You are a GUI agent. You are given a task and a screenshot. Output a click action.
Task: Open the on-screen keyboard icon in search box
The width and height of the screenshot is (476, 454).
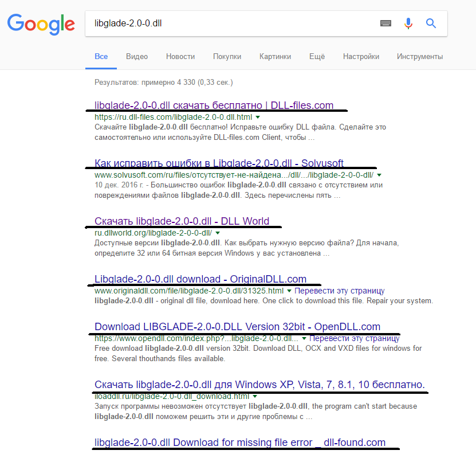click(385, 24)
